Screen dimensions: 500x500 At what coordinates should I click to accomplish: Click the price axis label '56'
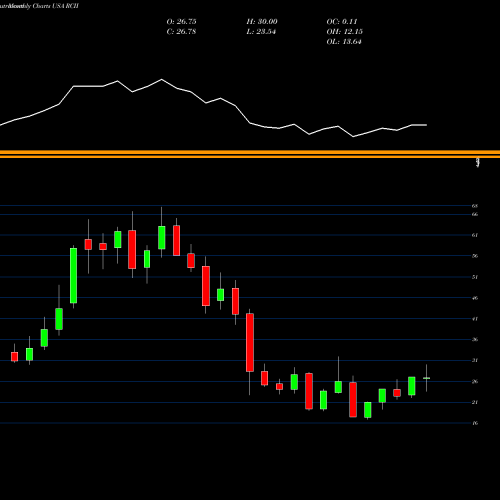pyautogui.click(x=475, y=256)
